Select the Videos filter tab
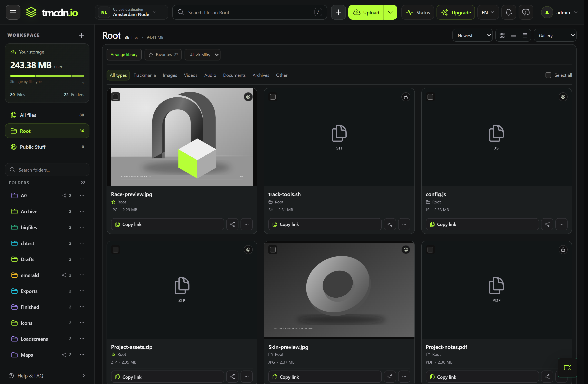 click(x=190, y=75)
